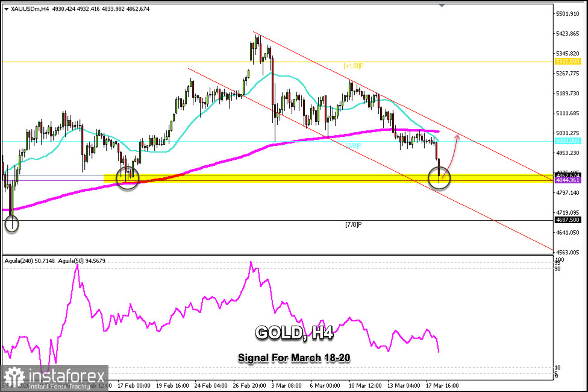Toggle the 5312.500 resistance price label
The height and width of the screenshot is (392, 588).
(x=569, y=61)
